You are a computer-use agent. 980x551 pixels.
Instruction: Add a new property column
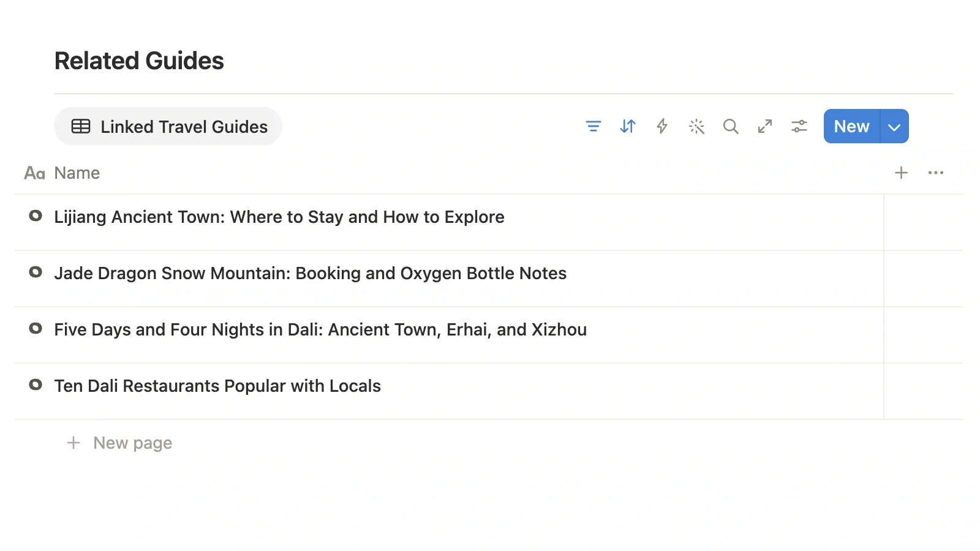coord(901,173)
